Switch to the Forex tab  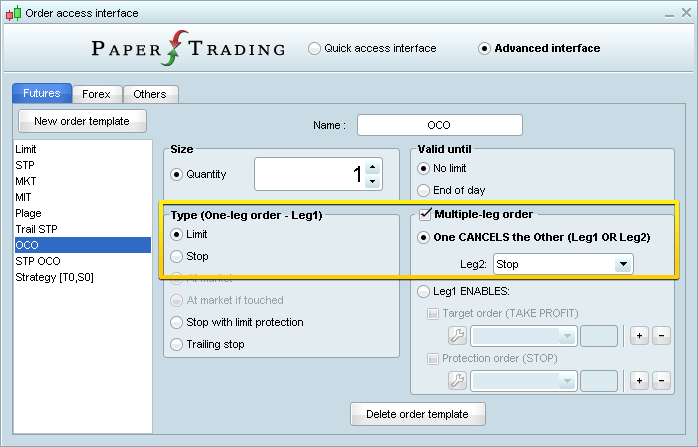coord(97,94)
